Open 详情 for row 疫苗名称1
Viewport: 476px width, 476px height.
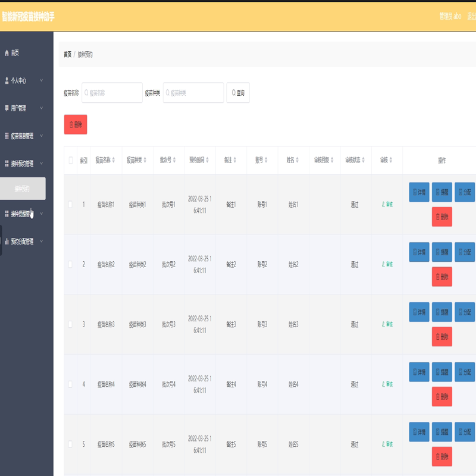pos(419,192)
